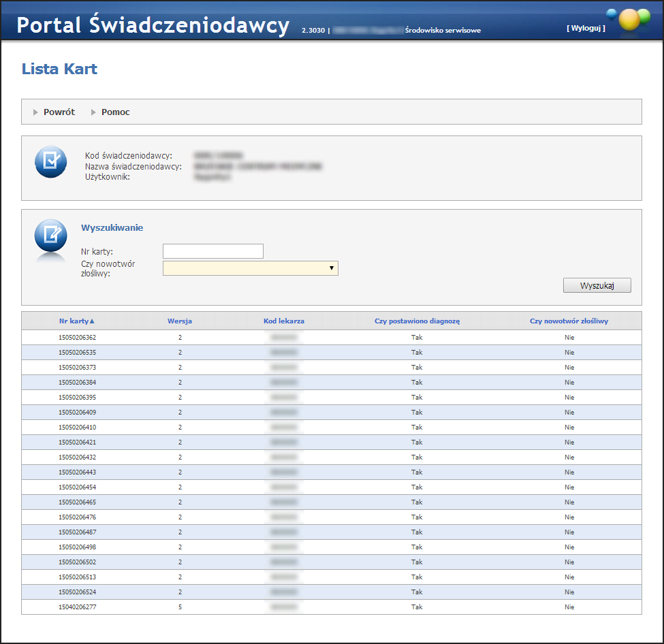Click the search section edit icon
Image resolution: width=664 pixels, height=644 pixels.
click(50, 236)
